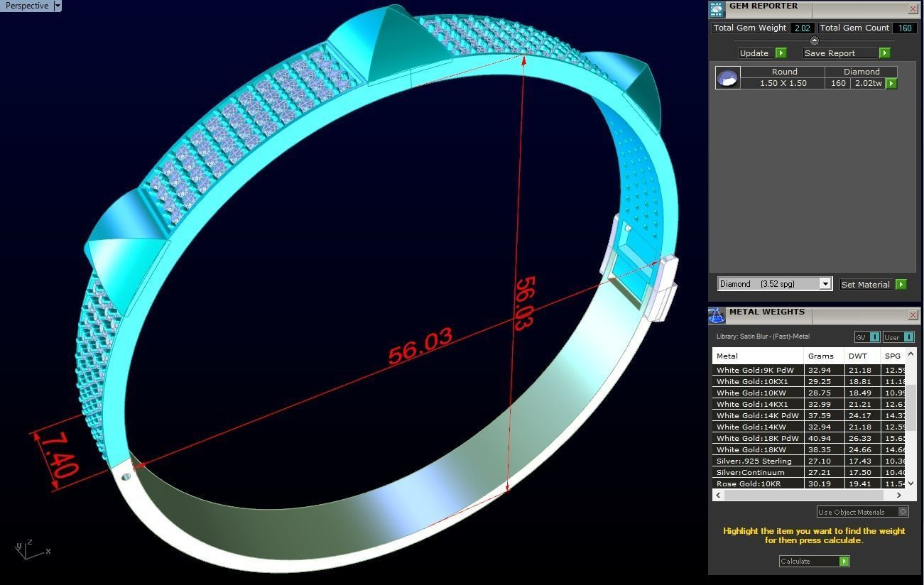Click the 2.02tw total weight cell
The height and width of the screenshot is (585, 924).
coord(868,83)
